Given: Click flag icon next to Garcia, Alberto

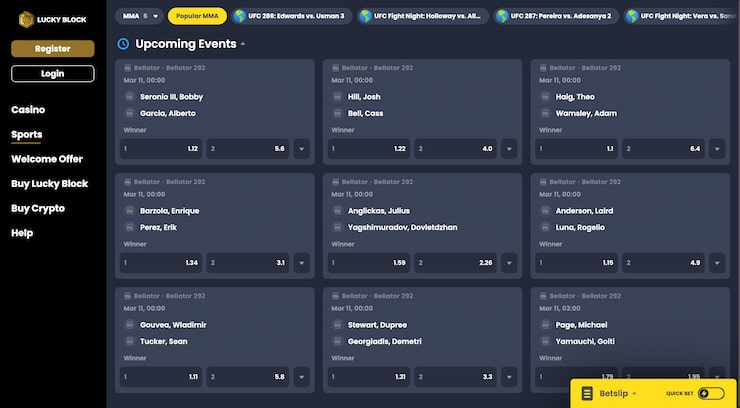Looking at the screenshot, I should click(x=129, y=113).
